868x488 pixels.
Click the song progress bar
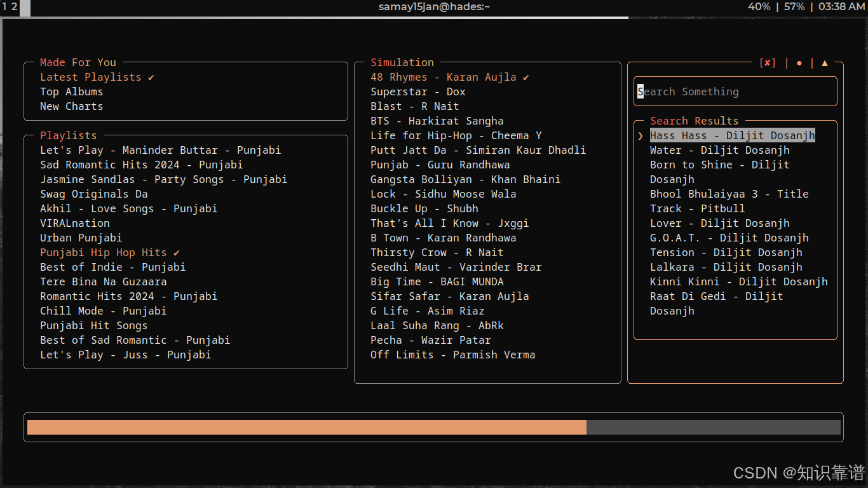click(x=434, y=427)
